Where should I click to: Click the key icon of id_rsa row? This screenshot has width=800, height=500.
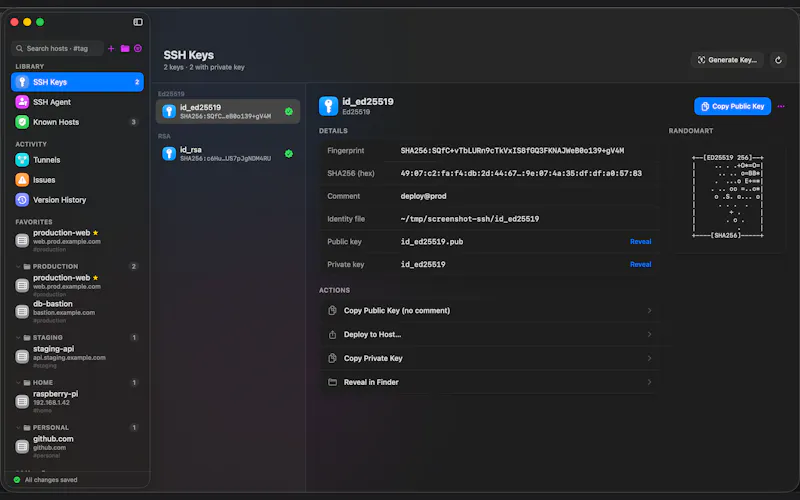(x=169, y=154)
